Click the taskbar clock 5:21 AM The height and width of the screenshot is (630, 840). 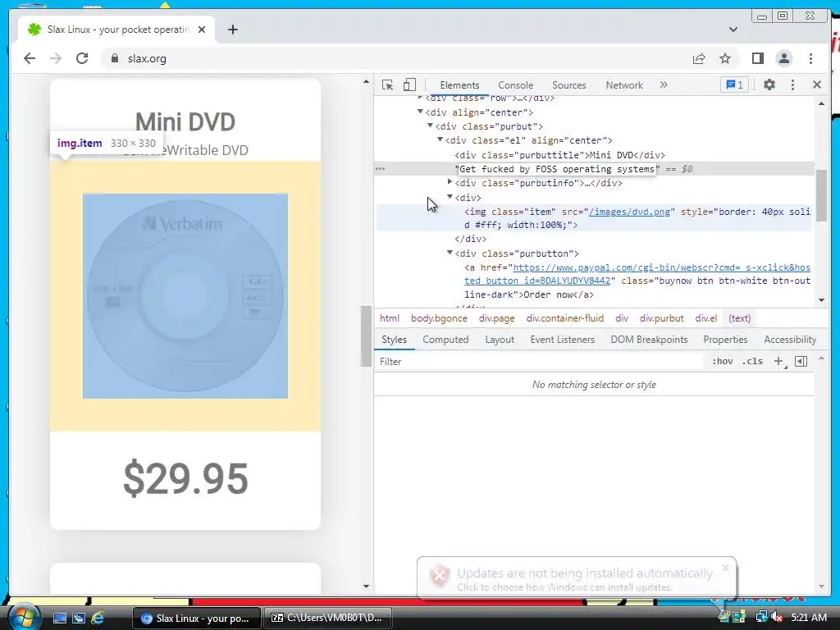point(808,618)
